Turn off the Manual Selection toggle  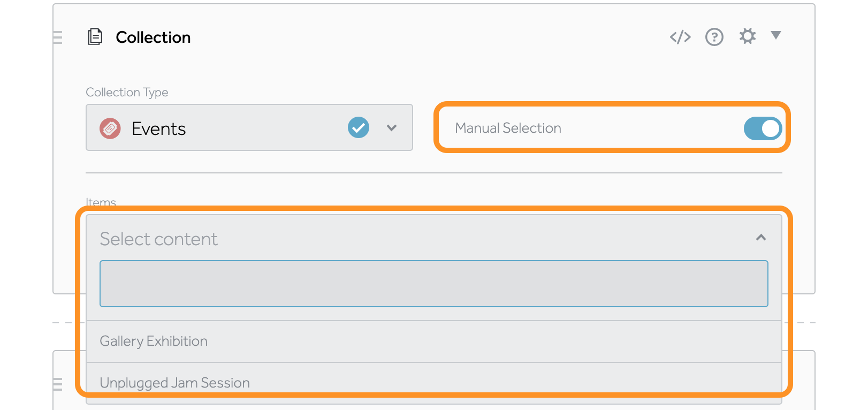[763, 128]
